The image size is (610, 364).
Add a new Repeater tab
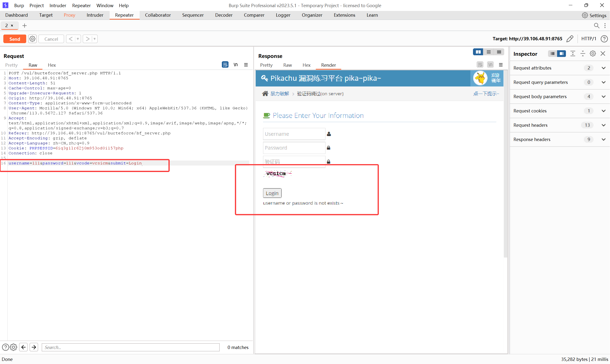click(25, 25)
